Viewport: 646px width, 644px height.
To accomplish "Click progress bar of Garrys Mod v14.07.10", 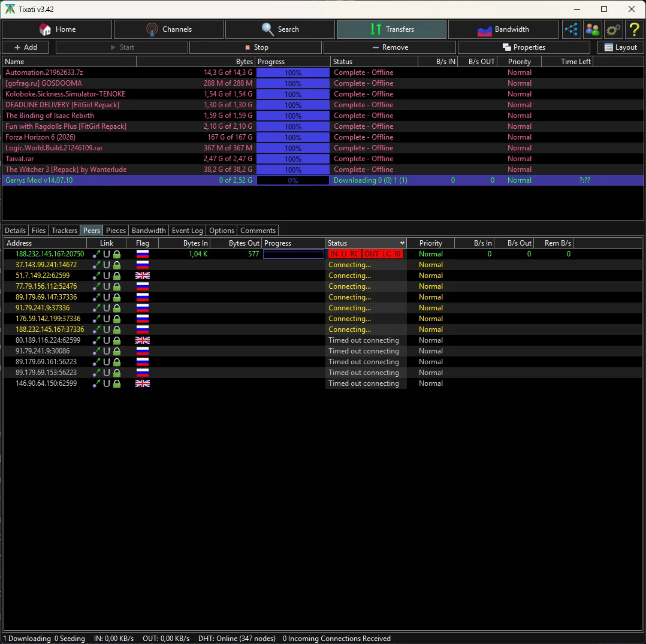I will [x=293, y=180].
